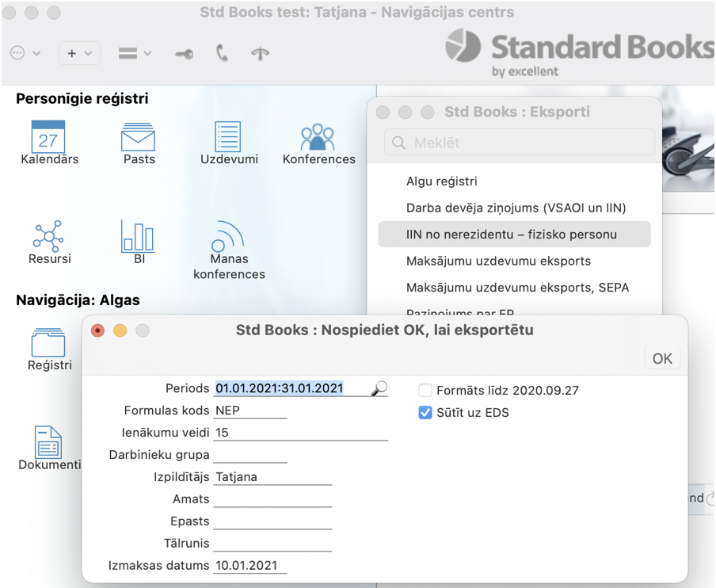The width and height of the screenshot is (716, 588).
Task: Open the Kalendārs icon
Action: pos(48,138)
